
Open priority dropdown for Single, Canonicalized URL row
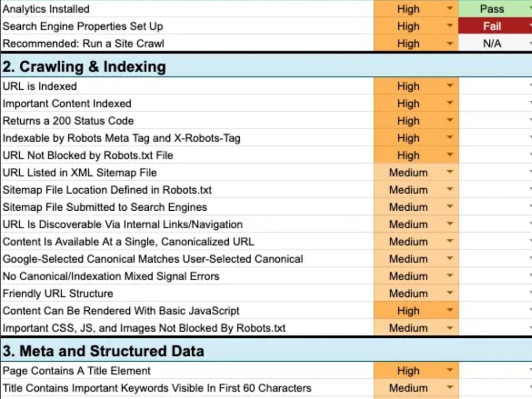(x=450, y=242)
